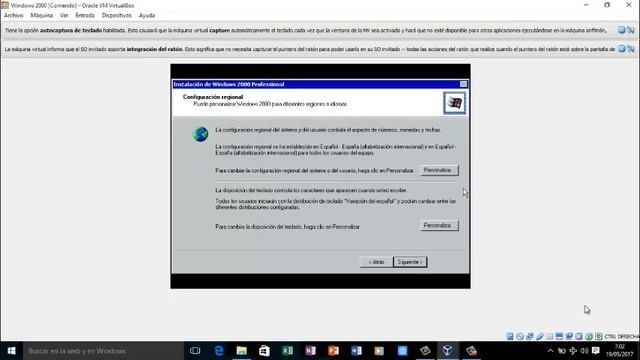Open the Action Center notifications
640x360 pixels.
(x=596, y=351)
